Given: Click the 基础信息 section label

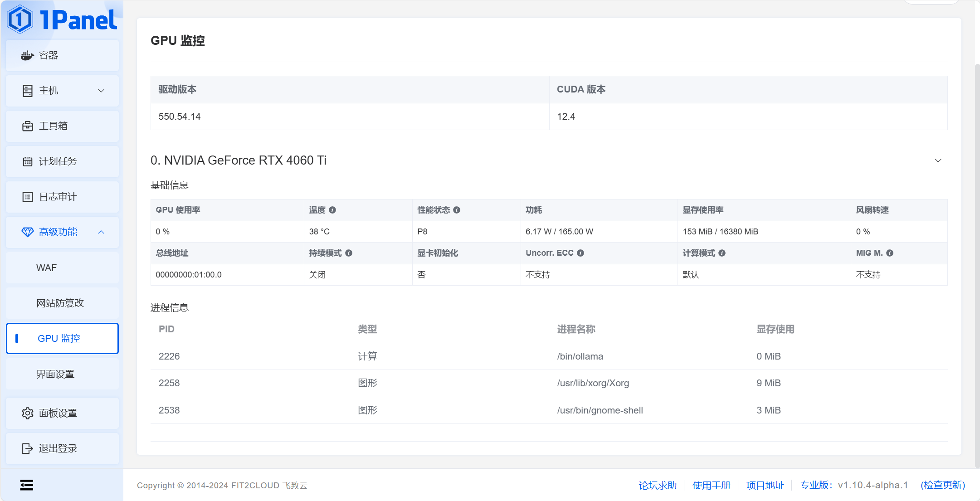Looking at the screenshot, I should 170,185.
